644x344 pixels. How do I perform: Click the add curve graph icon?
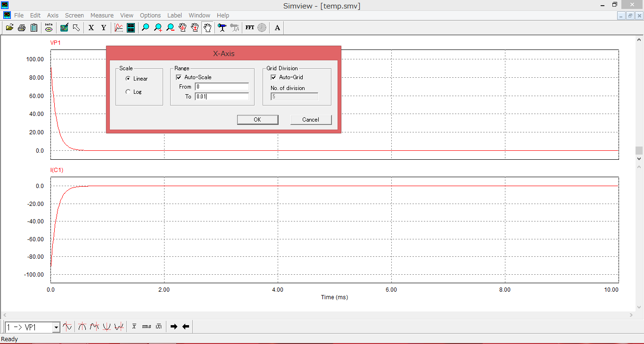coord(119,28)
